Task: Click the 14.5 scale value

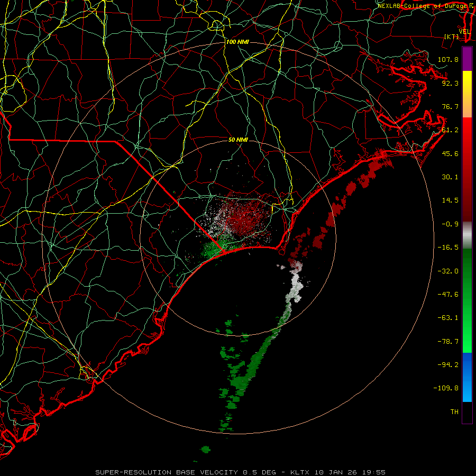Action: click(450, 200)
